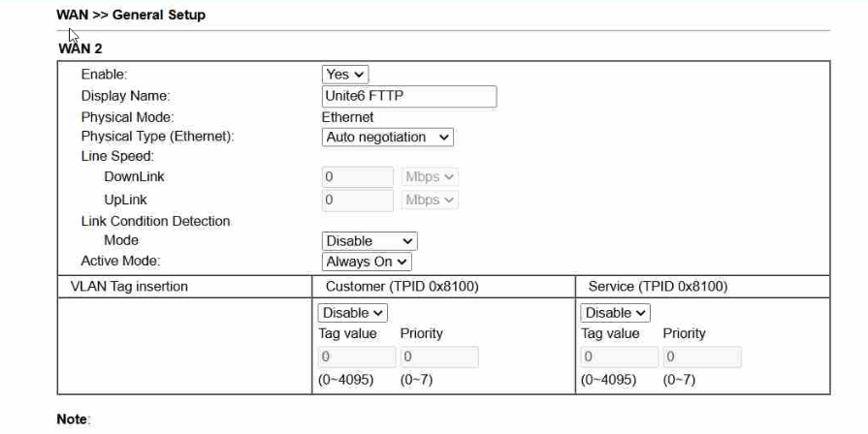Expand the Active Mode Always On dropdown
Image resolution: width=868 pixels, height=434 pixels.
[368, 262]
